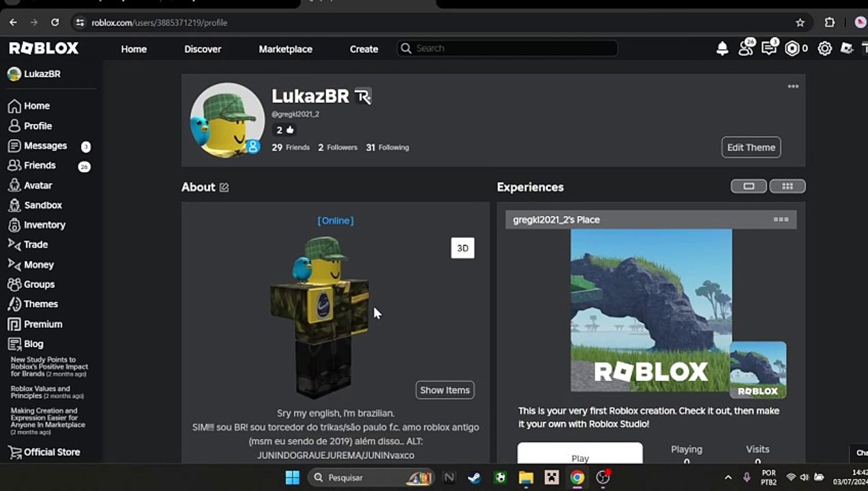Click the Roblox search field

click(x=508, y=48)
